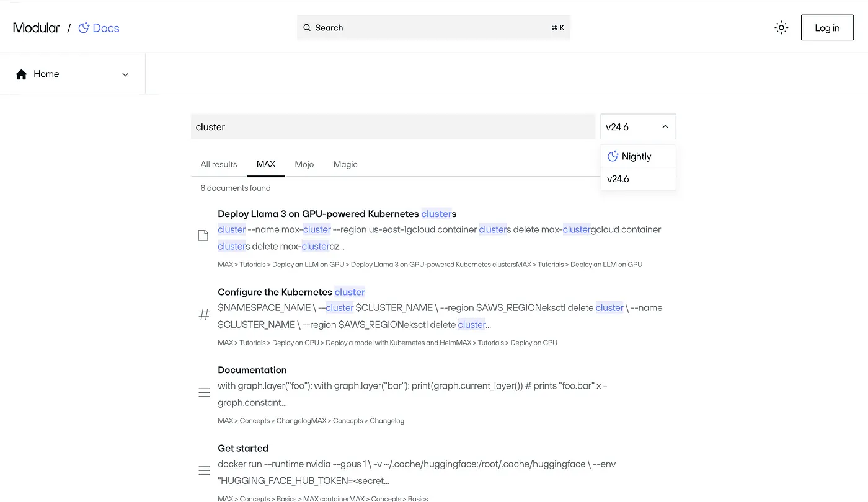Screen dimensions: 868x502
Task: Choose v24.6 option in version list
Action: [638, 179]
